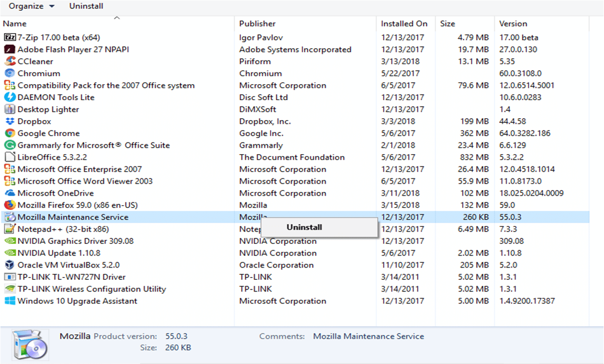
Task: Click the CCleaner program icon
Action: [x=10, y=61]
